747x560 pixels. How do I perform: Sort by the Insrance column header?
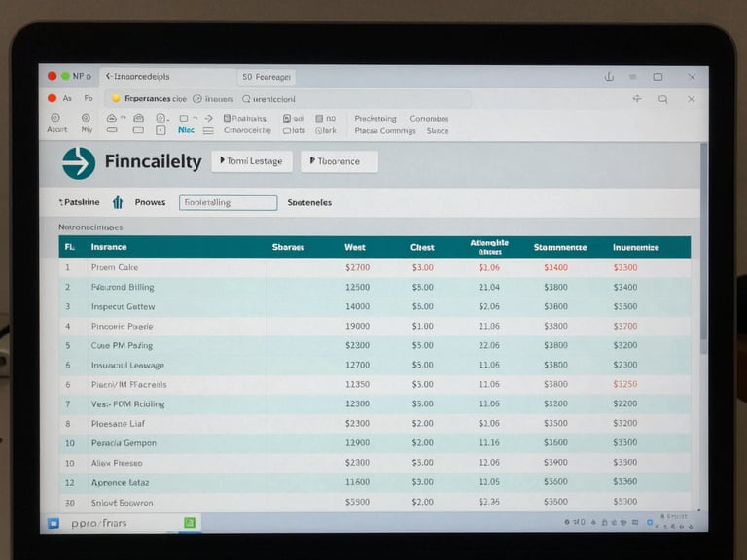tap(109, 247)
